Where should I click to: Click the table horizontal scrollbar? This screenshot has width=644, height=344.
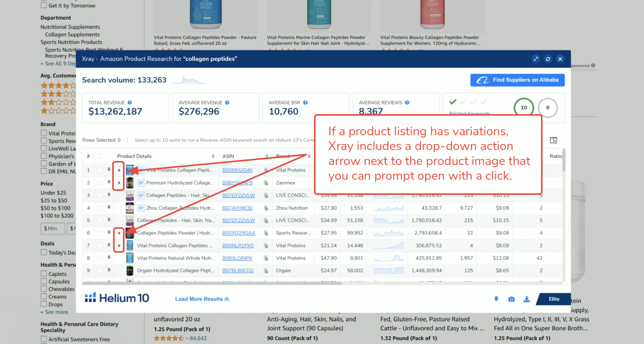(x=211, y=283)
